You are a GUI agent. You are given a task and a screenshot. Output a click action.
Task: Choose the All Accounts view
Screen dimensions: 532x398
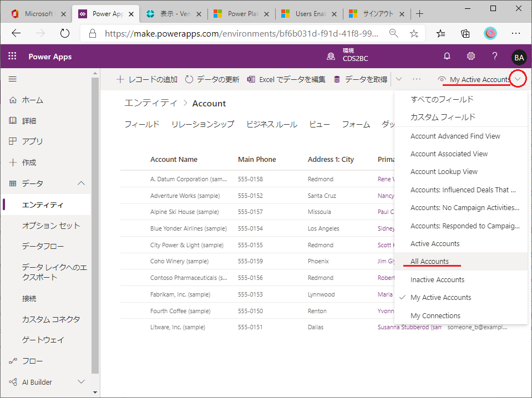click(x=461, y=261)
